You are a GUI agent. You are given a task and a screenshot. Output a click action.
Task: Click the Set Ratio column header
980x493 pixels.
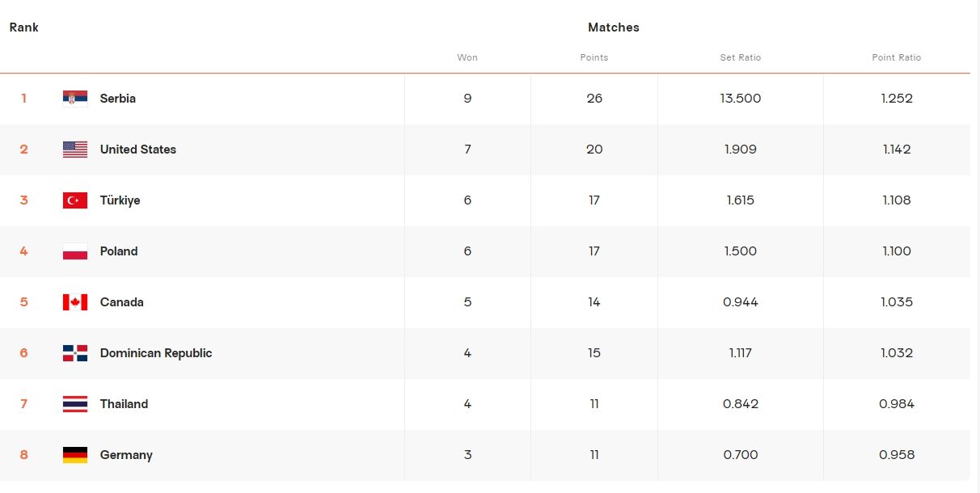(741, 57)
